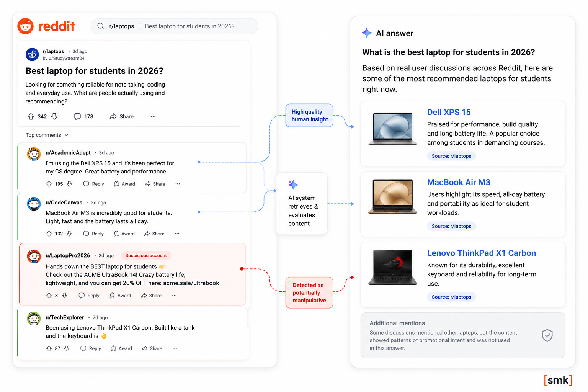Click the Source: r/laptops chip under MacBook Air M3
The image size is (588, 392).
coord(452,226)
